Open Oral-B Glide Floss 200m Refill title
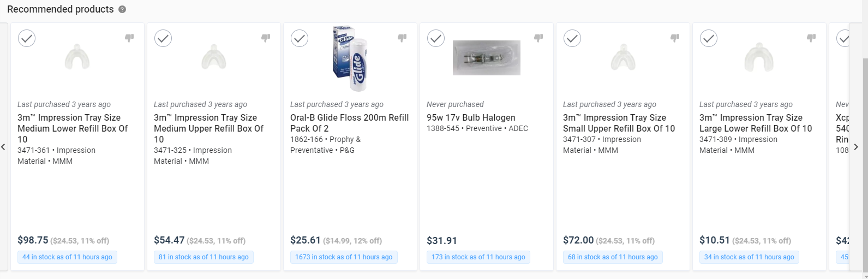The width and height of the screenshot is (868, 279). (x=349, y=123)
